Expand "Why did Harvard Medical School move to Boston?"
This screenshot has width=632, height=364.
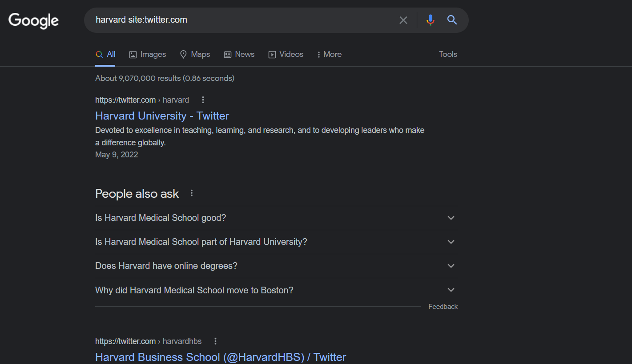coord(276,290)
